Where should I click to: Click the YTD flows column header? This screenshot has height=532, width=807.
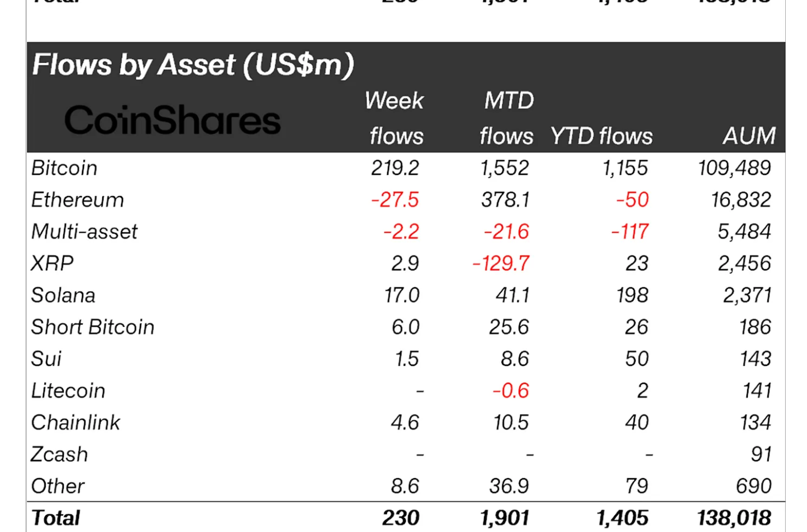(601, 136)
